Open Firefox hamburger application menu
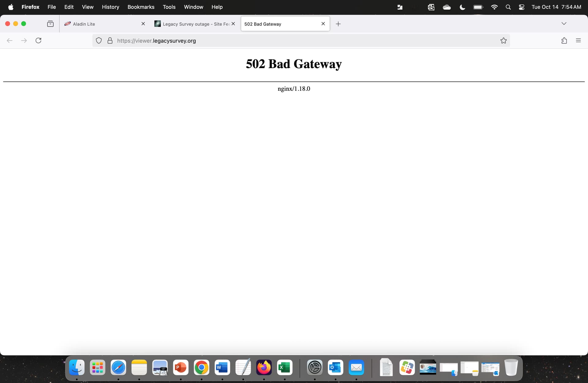This screenshot has width=588, height=383. (x=578, y=40)
